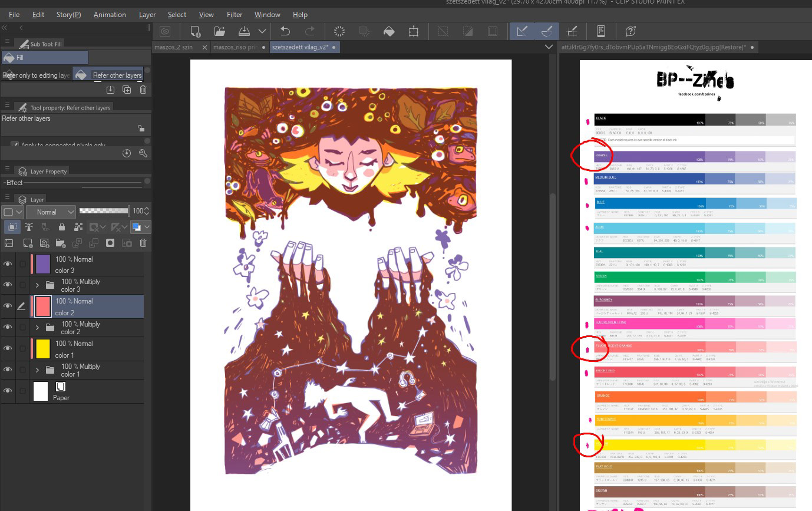Choose Refer other layers sub tool
The width and height of the screenshot is (812, 511).
(108, 75)
